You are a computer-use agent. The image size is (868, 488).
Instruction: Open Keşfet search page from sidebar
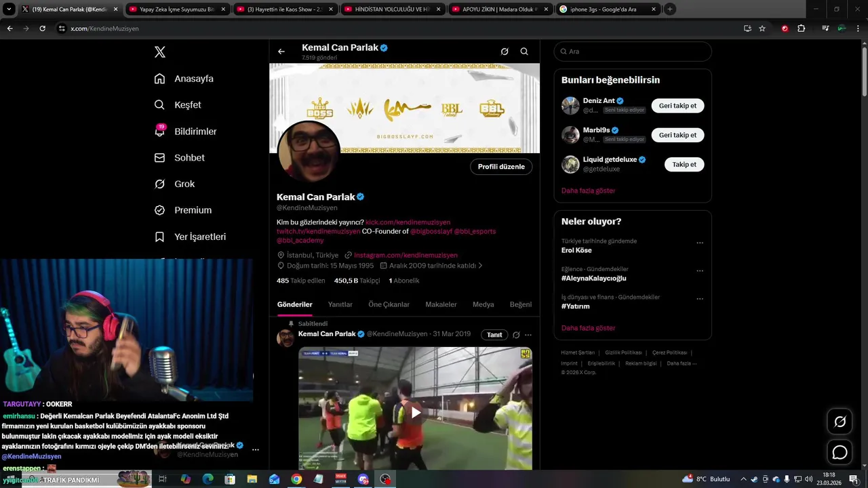click(178, 105)
